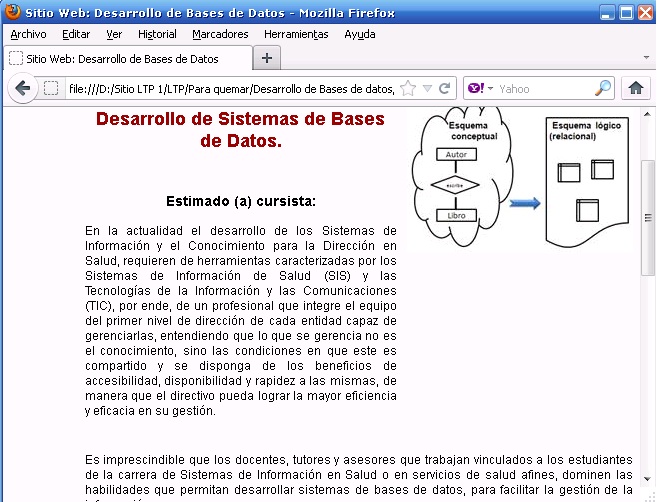Viewport: 657px width, 502px height.
Task: Select the Desarrollo de Bases de Datos tab
Action: [x=122, y=59]
